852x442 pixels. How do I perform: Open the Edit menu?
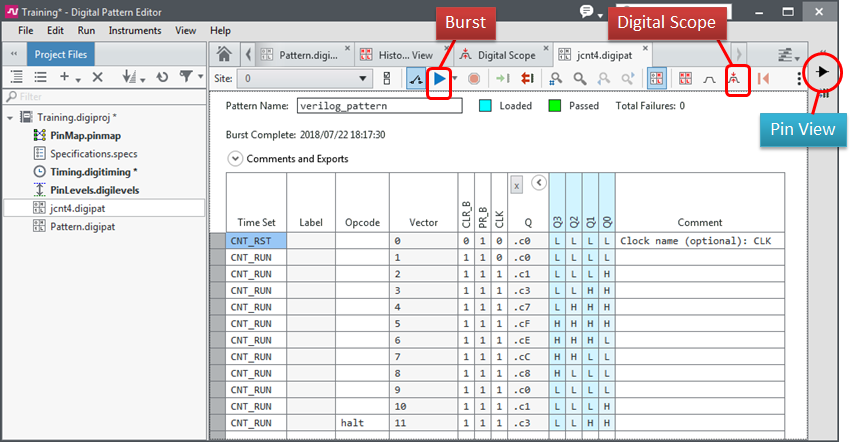(x=55, y=30)
